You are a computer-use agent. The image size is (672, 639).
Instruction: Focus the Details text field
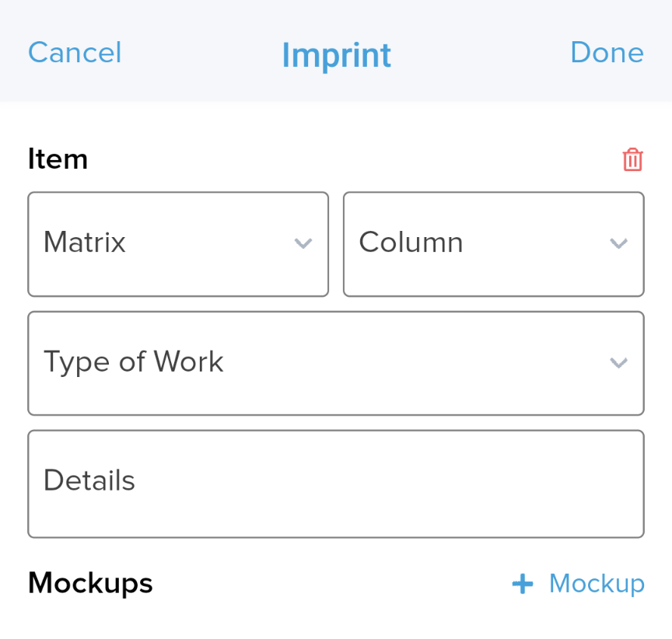pyautogui.click(x=336, y=484)
